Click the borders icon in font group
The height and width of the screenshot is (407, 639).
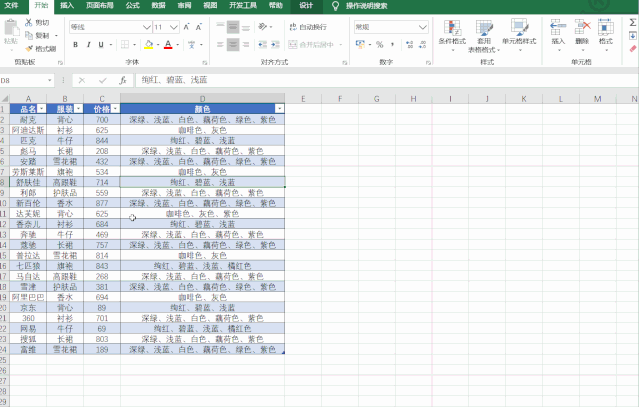[125, 44]
